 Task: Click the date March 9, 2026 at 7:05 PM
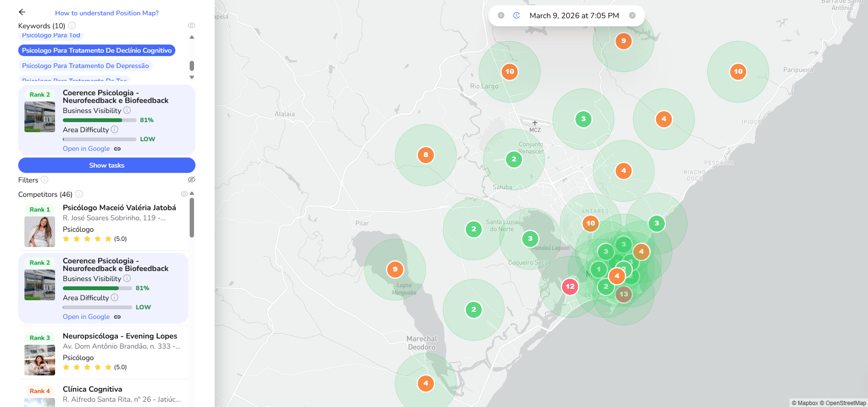pyautogui.click(x=574, y=15)
